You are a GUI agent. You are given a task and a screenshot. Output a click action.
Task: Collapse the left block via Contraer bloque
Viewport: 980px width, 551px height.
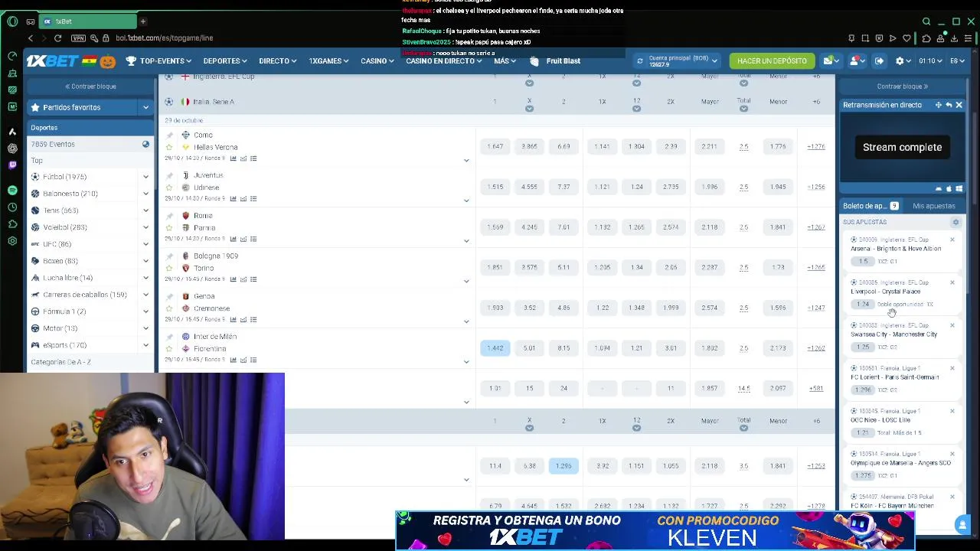(x=90, y=86)
